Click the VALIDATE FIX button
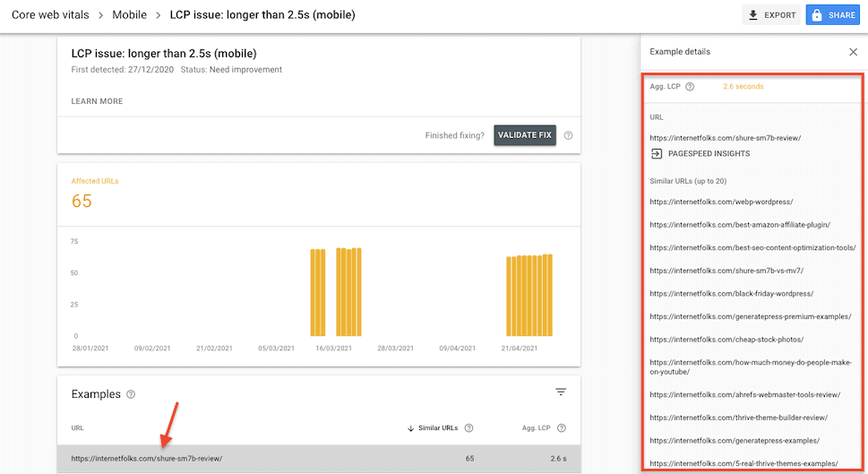868x474 pixels. [x=525, y=135]
